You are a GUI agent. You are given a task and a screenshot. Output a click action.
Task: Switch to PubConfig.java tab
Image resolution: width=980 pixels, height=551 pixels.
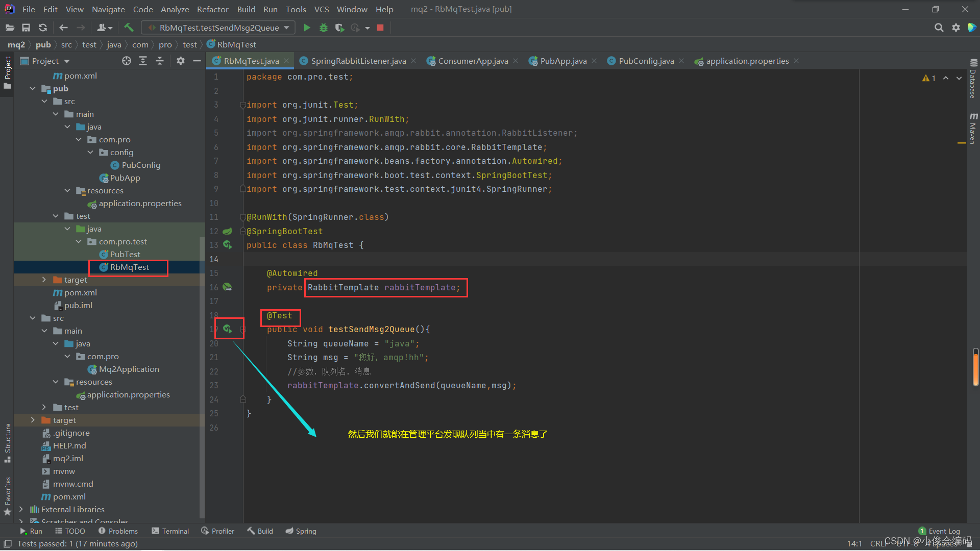[646, 61]
